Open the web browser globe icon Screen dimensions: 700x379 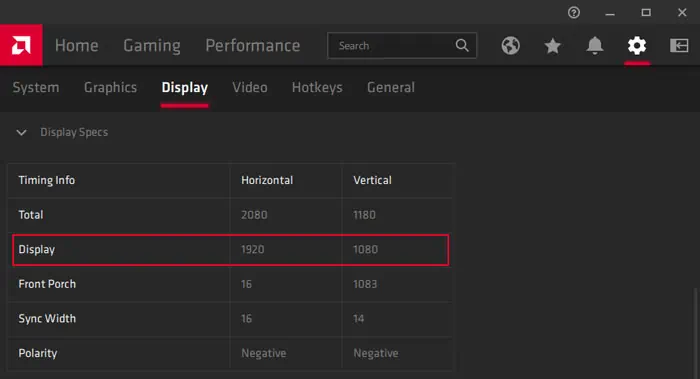coord(510,46)
